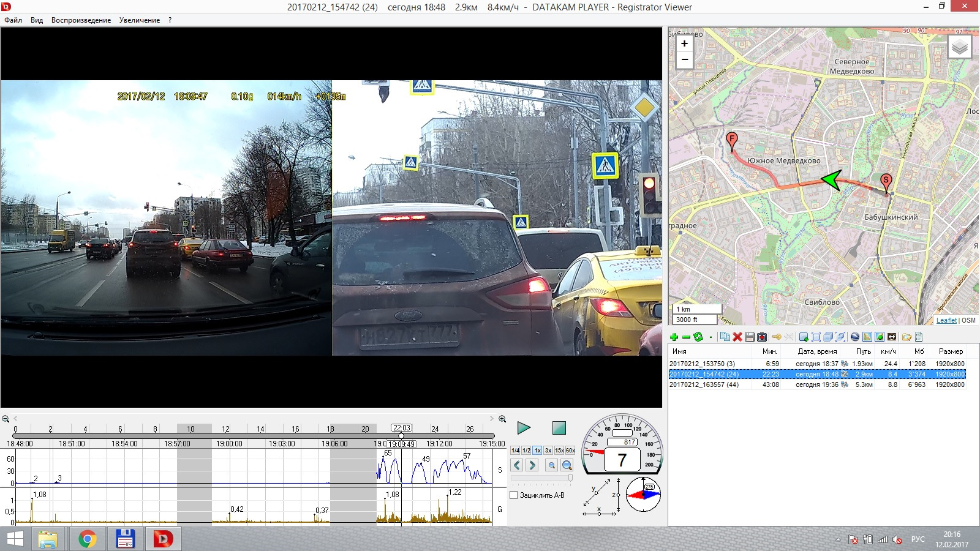Click the overlapping windows icon
980x551 pixels.
pos(828,337)
